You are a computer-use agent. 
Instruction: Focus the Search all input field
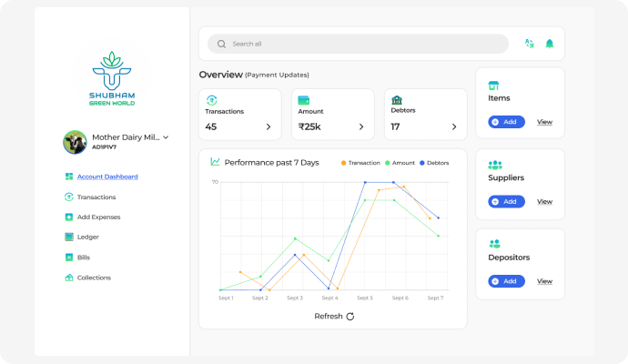click(364, 44)
